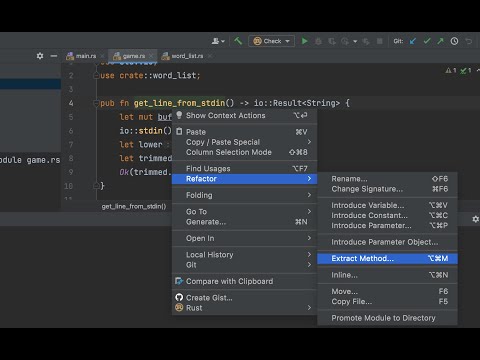Click the yellow warning count indicator
480x360 pixels.
451,70
